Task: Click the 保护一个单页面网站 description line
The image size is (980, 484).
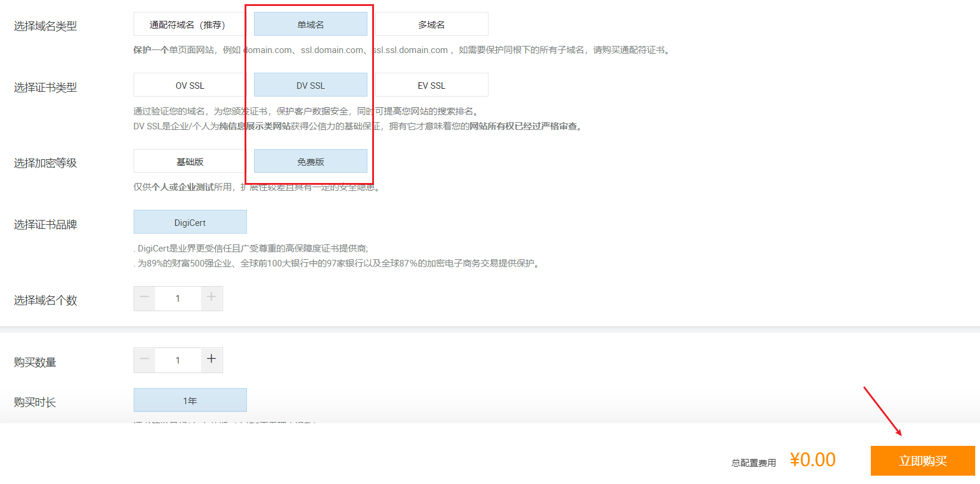Action: (x=403, y=50)
